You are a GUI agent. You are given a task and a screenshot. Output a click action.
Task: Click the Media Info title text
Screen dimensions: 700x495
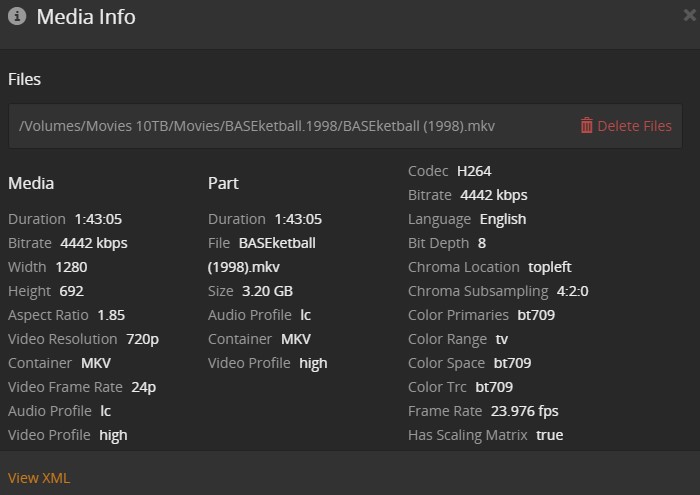(86, 17)
